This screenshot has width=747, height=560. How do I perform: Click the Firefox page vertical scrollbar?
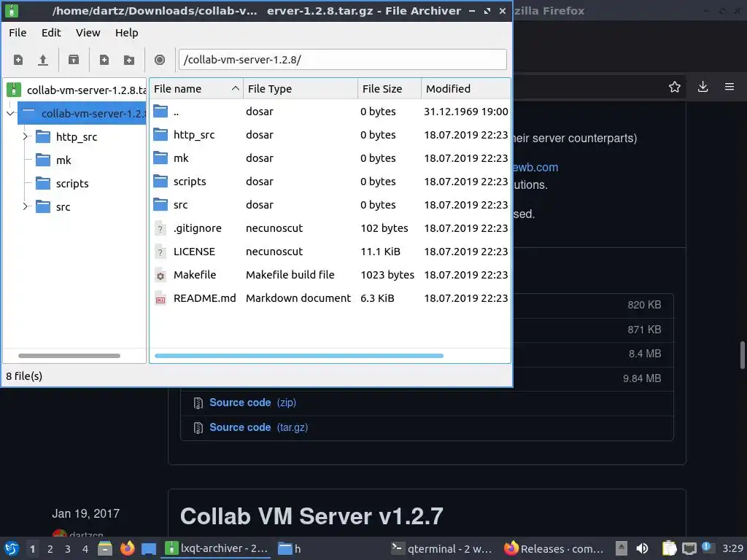click(742, 355)
